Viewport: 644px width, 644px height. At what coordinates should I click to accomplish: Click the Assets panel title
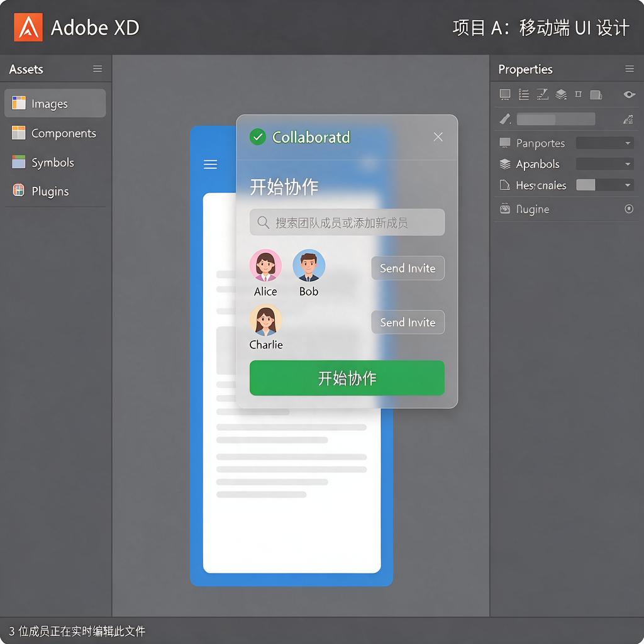coord(26,69)
